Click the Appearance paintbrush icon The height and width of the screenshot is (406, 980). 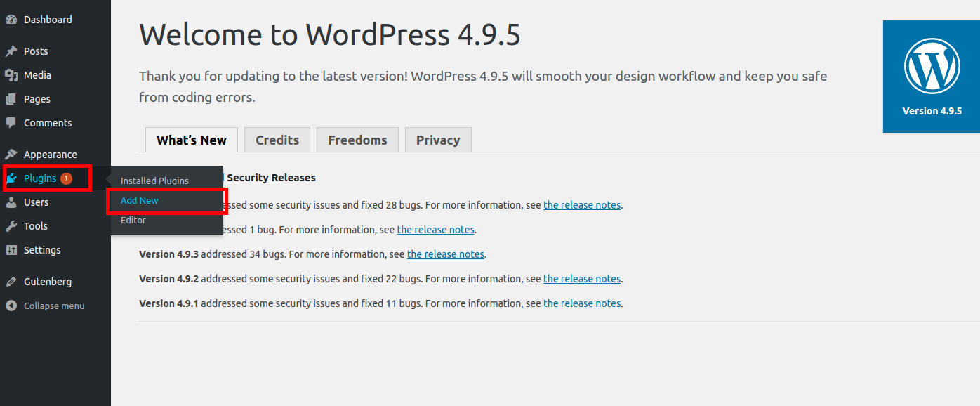[11, 155]
